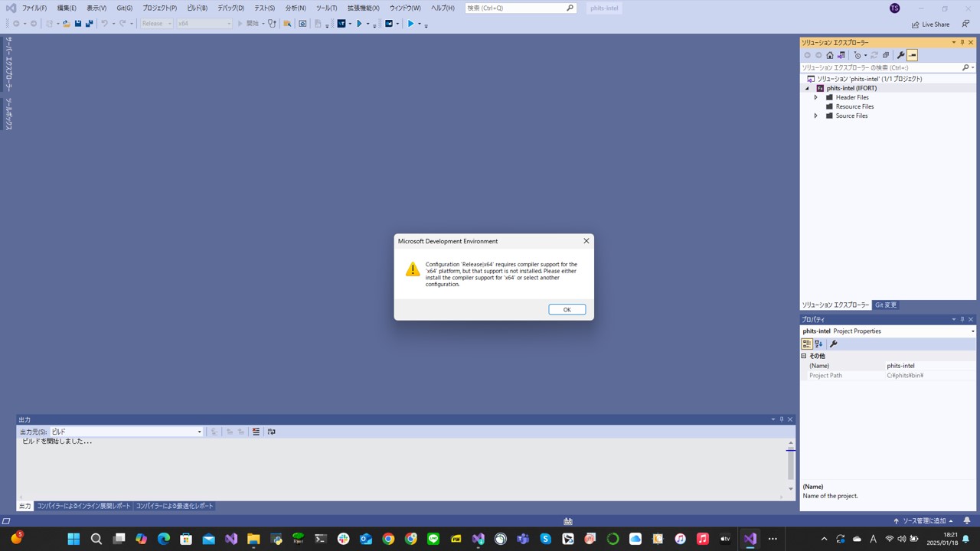Open the ビルド(B) menu
The height and width of the screenshot is (551, 980).
point(197,8)
